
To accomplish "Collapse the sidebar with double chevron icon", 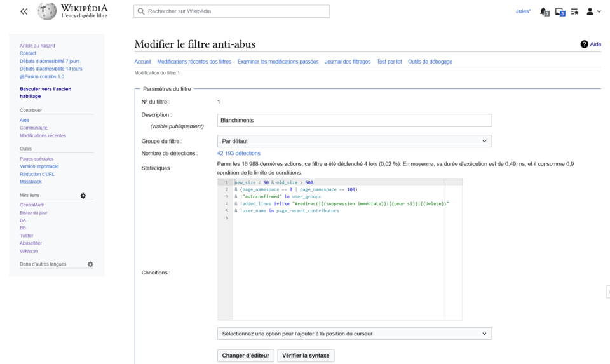I will point(24,11).
